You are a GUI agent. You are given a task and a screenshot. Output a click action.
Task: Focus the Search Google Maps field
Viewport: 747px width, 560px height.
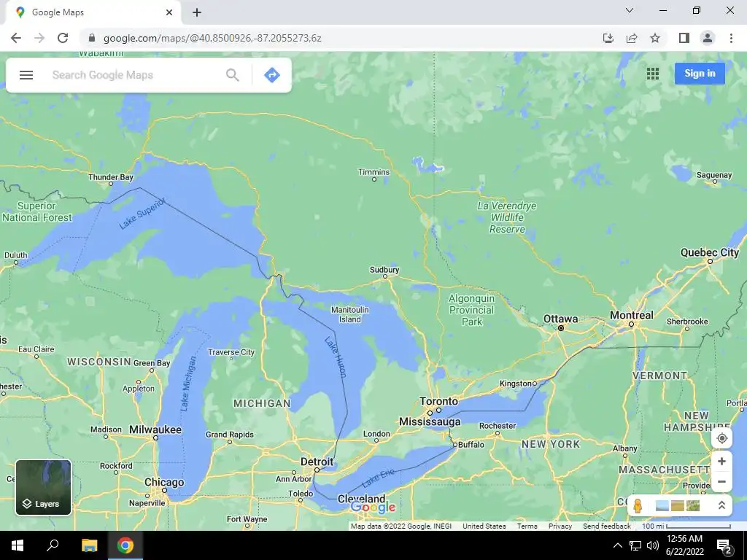pyautogui.click(x=136, y=75)
